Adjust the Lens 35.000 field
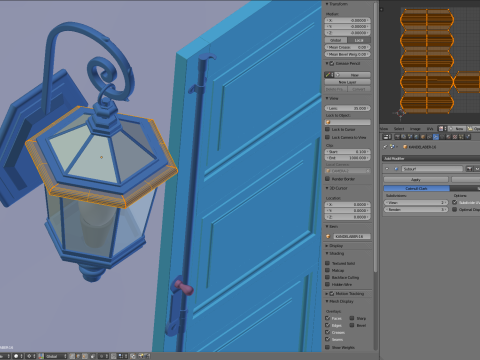The image size is (480, 360). 348,108
